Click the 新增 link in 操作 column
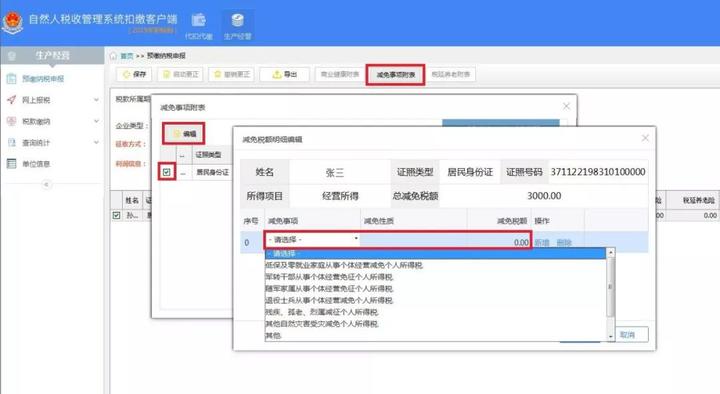Image resolution: width=720 pixels, height=394 pixels. [542, 242]
